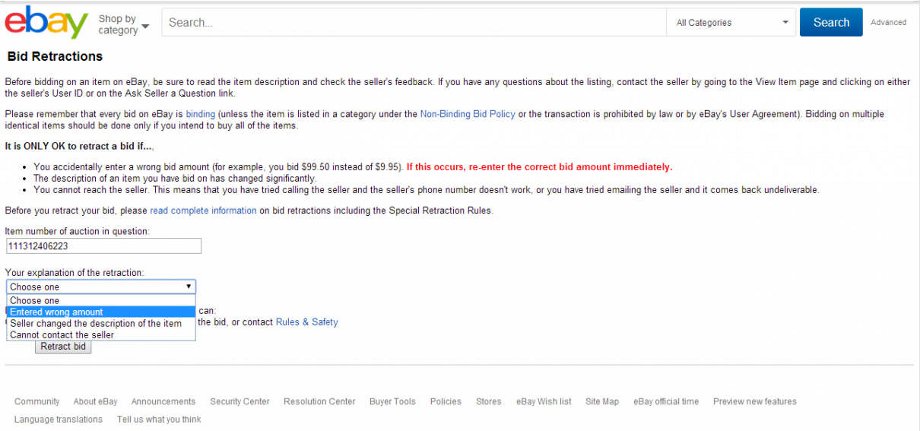The width and height of the screenshot is (920, 431).
Task: Collapse the Choose one explanation dropdown
Action: pyautogui.click(x=101, y=287)
